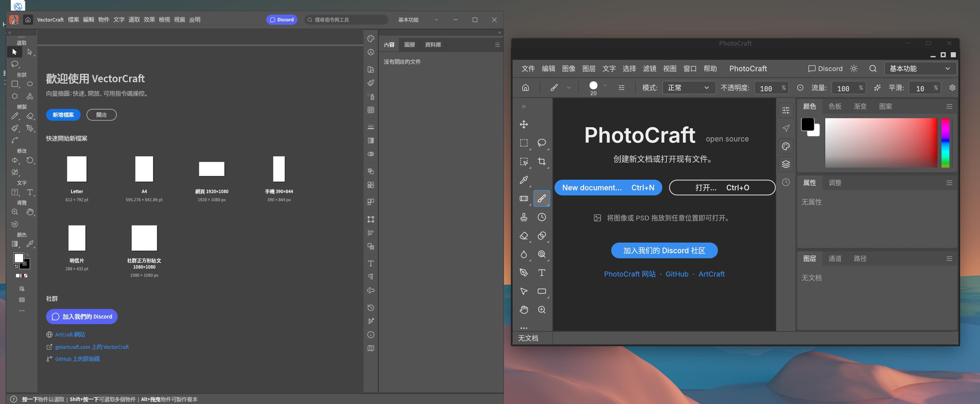Expand PhotoCraft toolbox with double-chevron

point(524,106)
